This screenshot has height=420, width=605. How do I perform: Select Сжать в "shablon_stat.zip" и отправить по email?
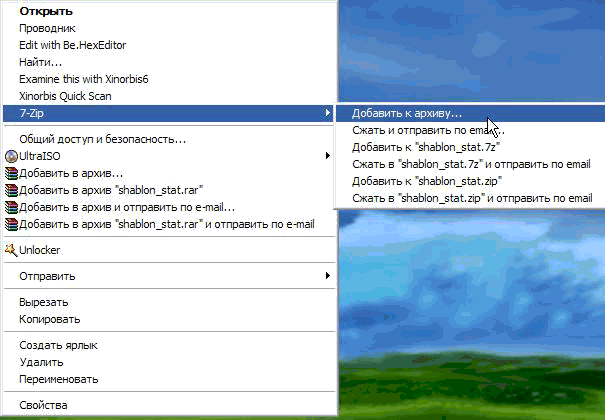pyautogui.click(x=470, y=198)
